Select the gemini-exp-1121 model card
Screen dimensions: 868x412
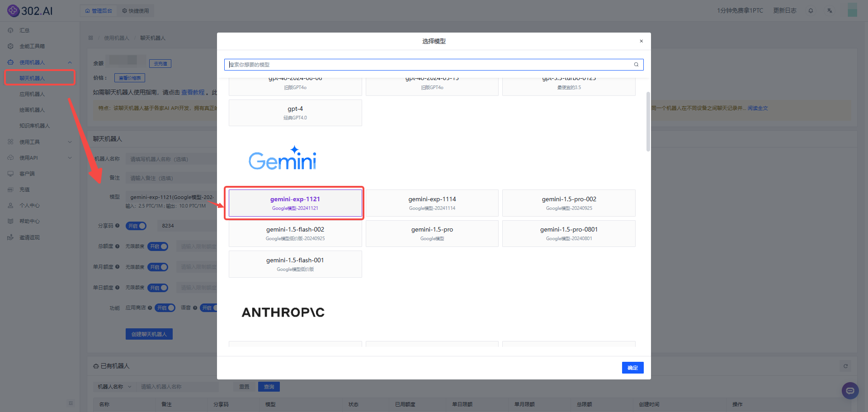point(295,203)
